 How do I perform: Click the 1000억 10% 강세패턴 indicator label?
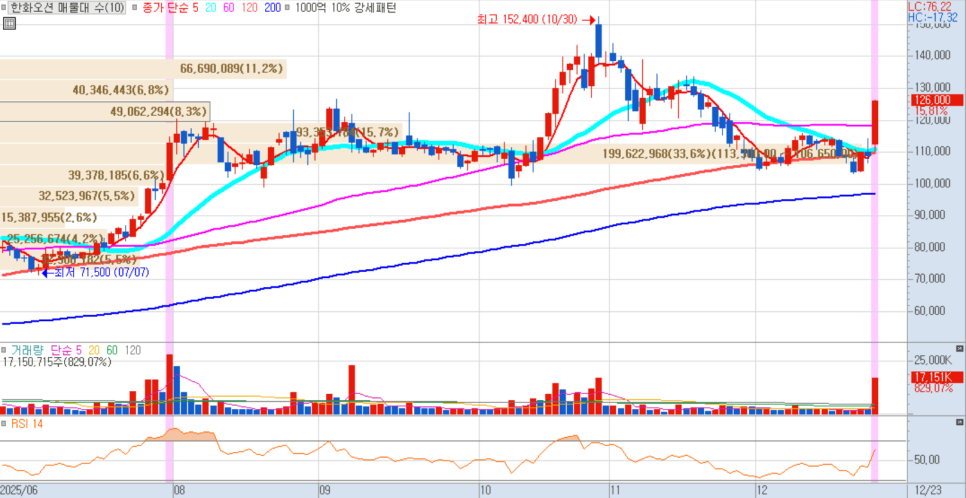pos(346,8)
